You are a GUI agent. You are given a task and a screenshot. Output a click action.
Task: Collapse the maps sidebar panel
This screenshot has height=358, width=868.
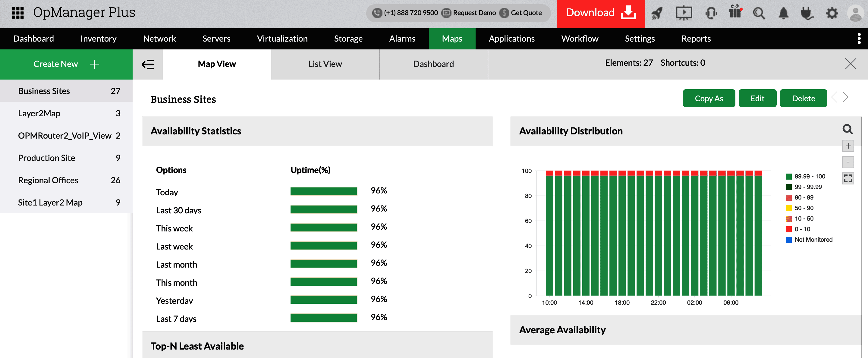(148, 64)
